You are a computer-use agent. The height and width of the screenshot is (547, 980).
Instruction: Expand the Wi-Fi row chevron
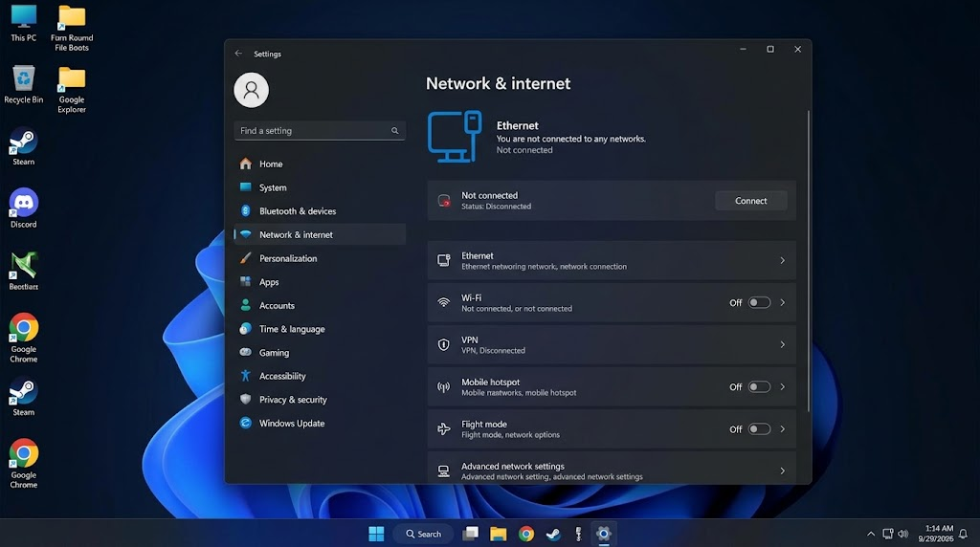coord(783,302)
